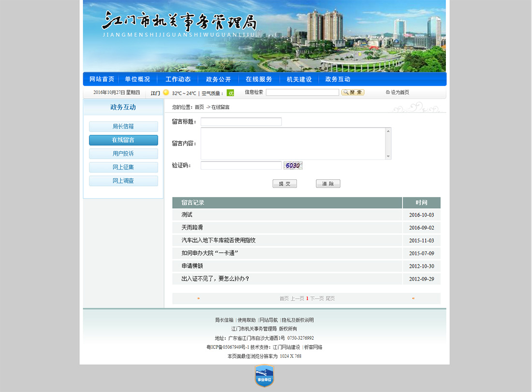532x392 pixels.
Task: Open the 政务公开 navigation menu
Action: [x=218, y=79]
